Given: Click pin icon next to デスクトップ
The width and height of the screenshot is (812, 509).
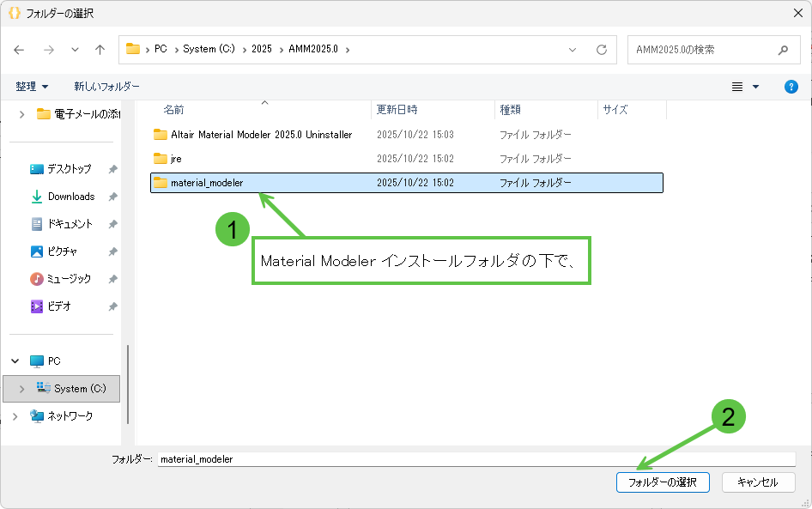Looking at the screenshot, I should coord(112,169).
